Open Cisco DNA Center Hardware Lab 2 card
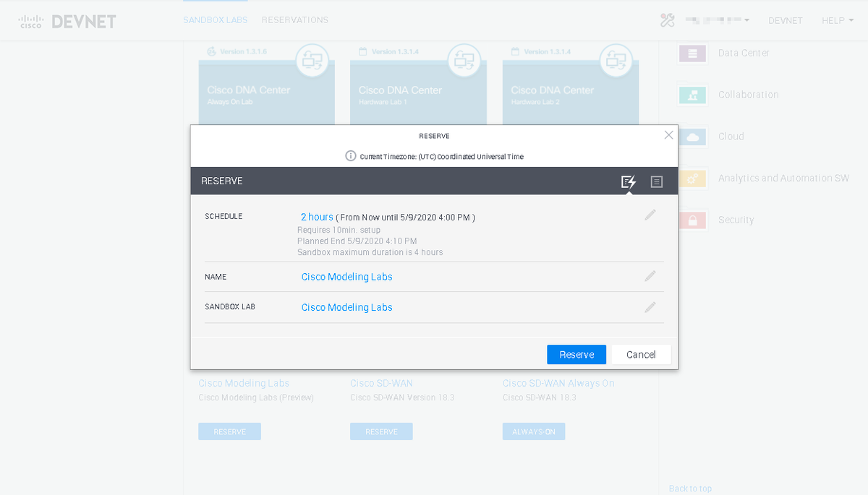 [571, 92]
